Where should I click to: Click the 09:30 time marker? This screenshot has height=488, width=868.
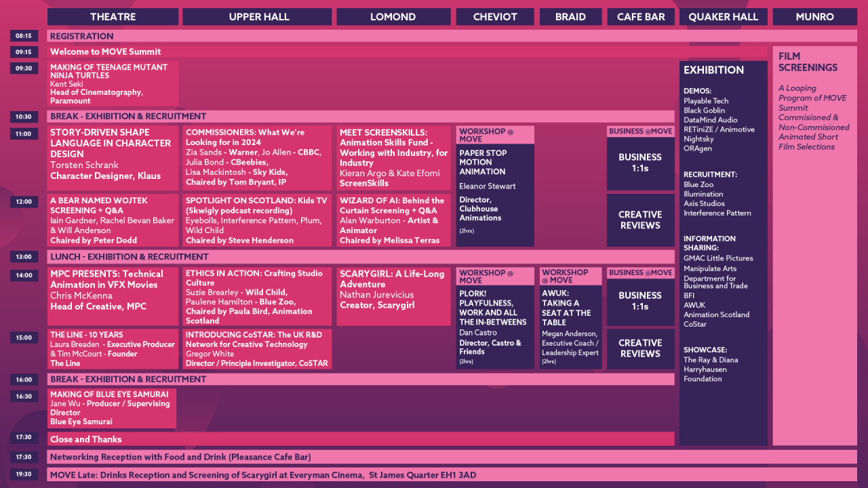point(24,68)
